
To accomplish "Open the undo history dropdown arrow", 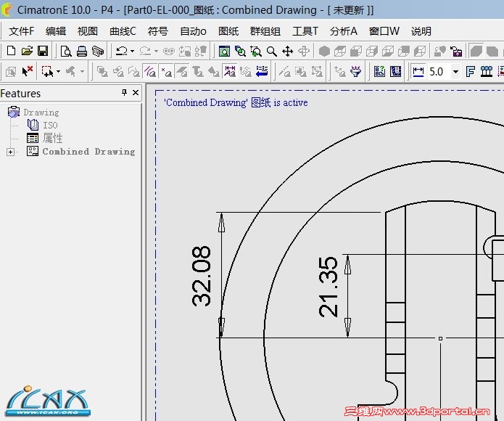I will click(x=132, y=51).
